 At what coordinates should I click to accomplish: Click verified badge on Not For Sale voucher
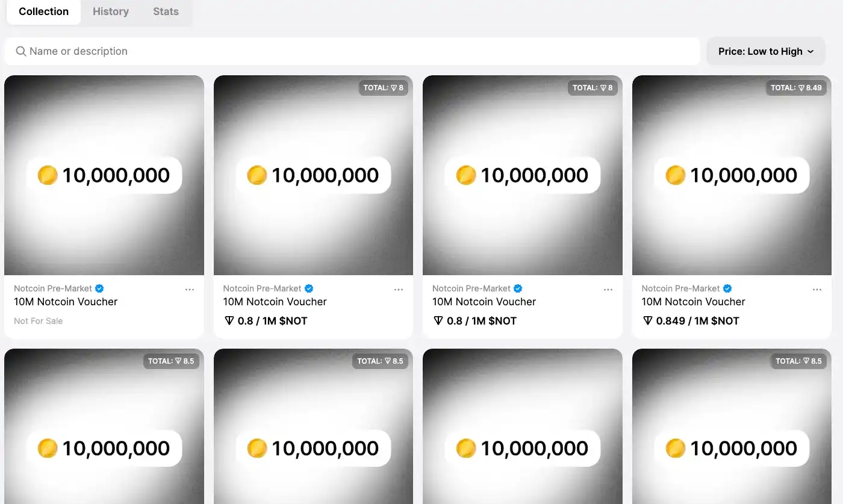99,288
